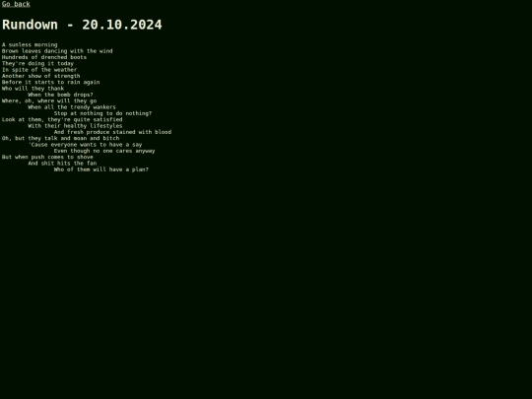This screenshot has height=399, width=532.
Task: Click 'Who of them will have a plan?'
Action: (101, 169)
